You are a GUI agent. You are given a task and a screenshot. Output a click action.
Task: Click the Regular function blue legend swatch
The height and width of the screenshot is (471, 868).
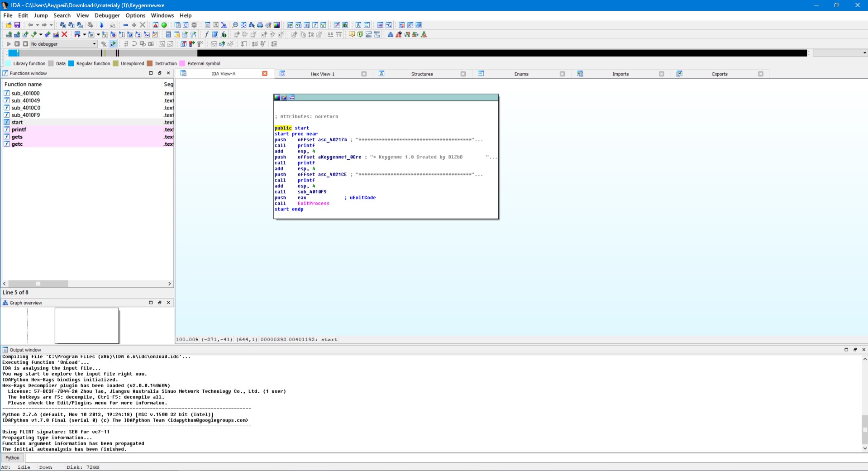click(x=71, y=63)
